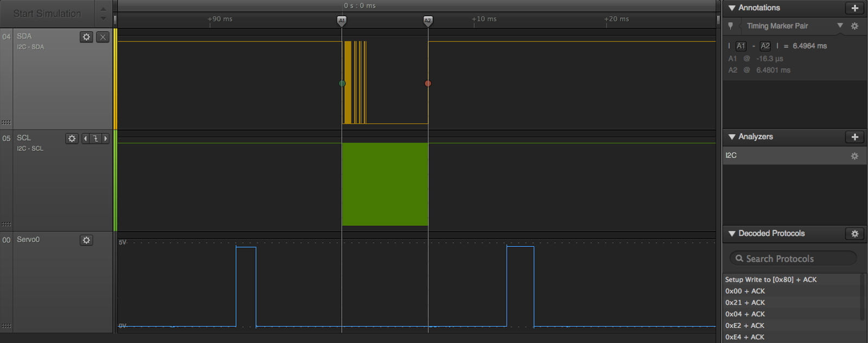Click the '0 s : 0 ms' time header
868x343 pixels.
360,5
